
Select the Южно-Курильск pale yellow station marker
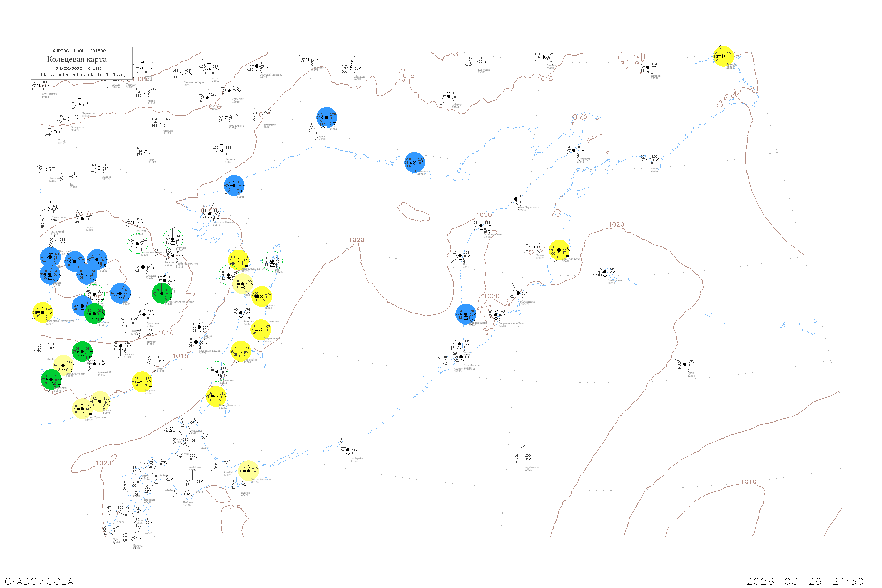point(248,471)
